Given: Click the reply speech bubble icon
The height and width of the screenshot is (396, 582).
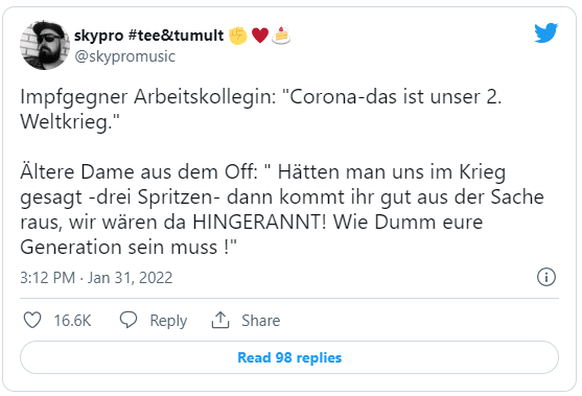Looking at the screenshot, I should tap(128, 320).
